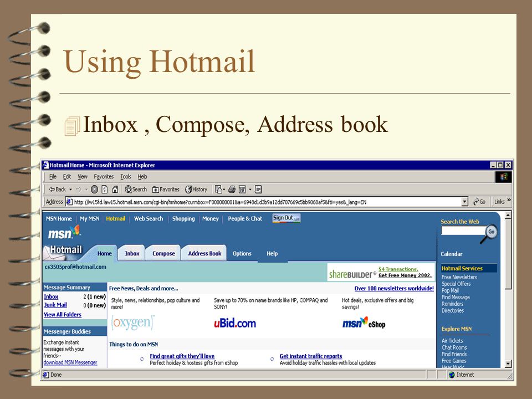Click the magnifier Go search button
This screenshot has height=399, width=532.
tap(491, 232)
